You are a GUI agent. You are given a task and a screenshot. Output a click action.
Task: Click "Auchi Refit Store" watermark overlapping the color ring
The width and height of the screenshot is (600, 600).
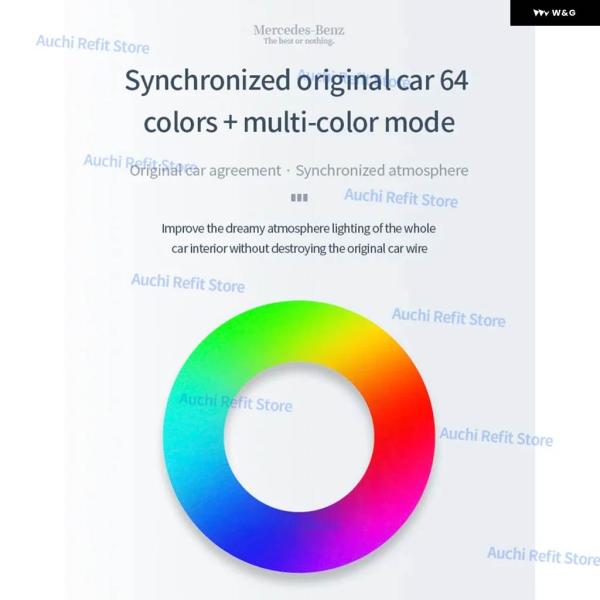click(235, 403)
